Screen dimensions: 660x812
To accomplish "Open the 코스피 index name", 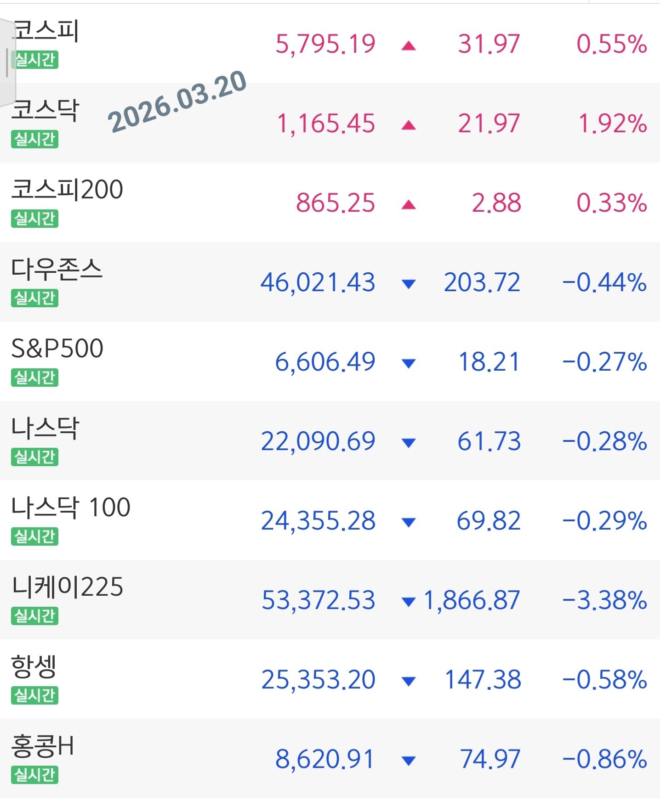I will tap(46, 31).
